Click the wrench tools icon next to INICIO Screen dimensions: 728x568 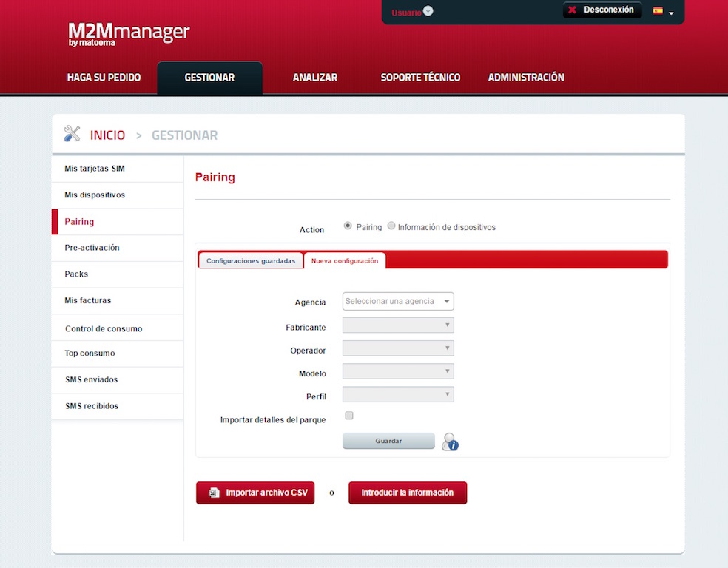coord(73,135)
